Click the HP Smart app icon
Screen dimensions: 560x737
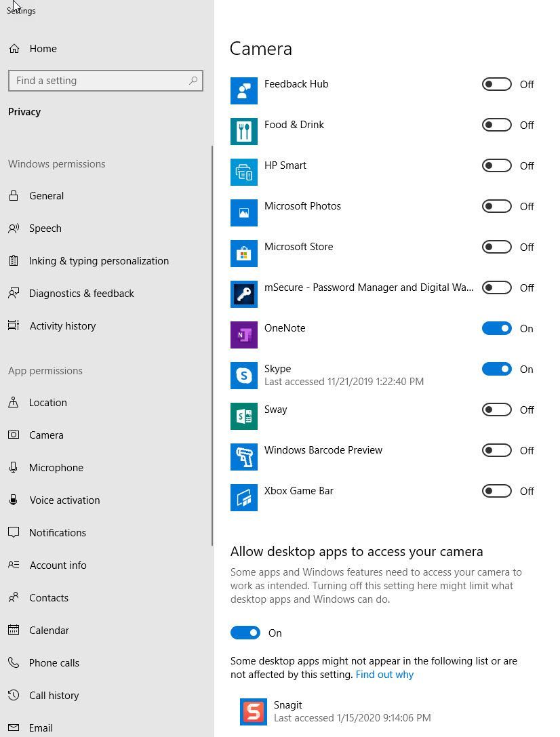tap(244, 172)
